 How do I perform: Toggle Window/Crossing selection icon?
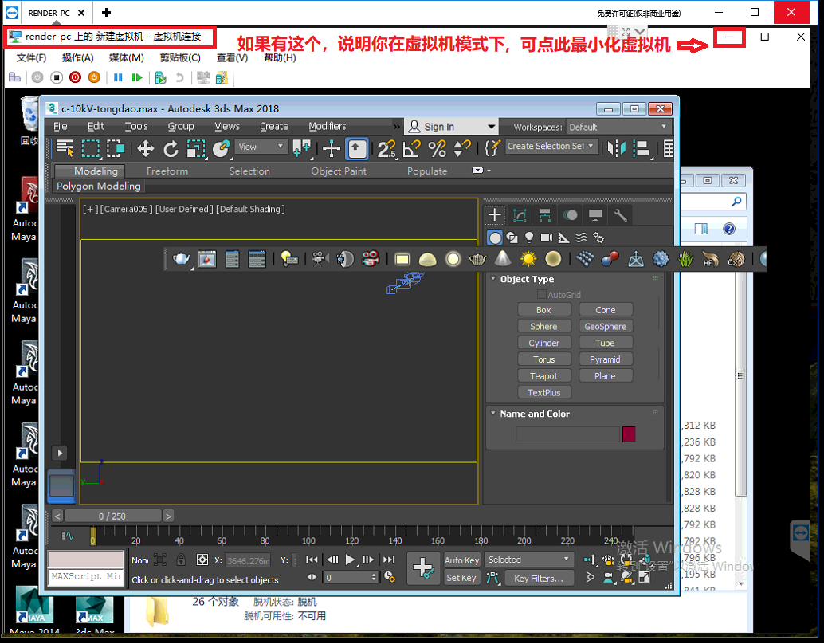point(116,149)
